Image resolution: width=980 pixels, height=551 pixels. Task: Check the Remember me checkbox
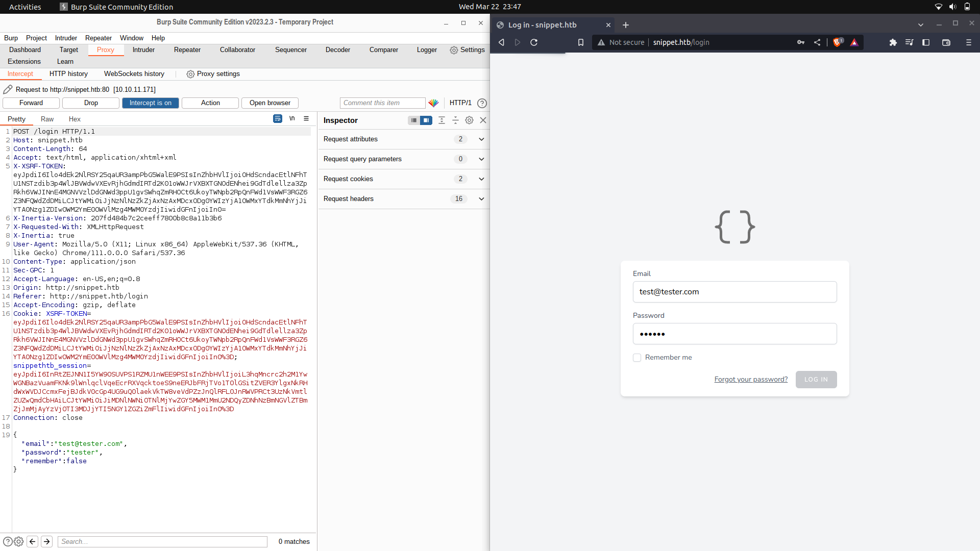[637, 358]
